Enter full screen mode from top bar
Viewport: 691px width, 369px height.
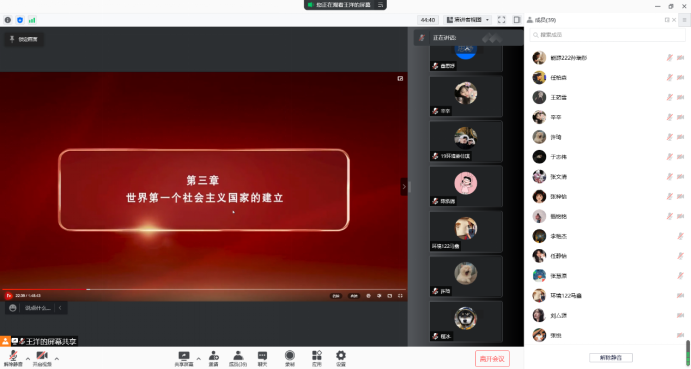502,20
